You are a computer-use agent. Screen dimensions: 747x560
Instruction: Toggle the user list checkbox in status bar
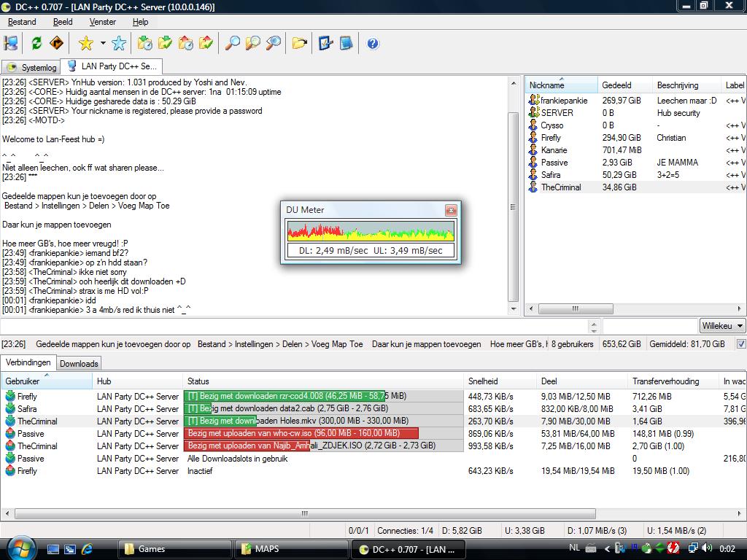click(x=741, y=344)
